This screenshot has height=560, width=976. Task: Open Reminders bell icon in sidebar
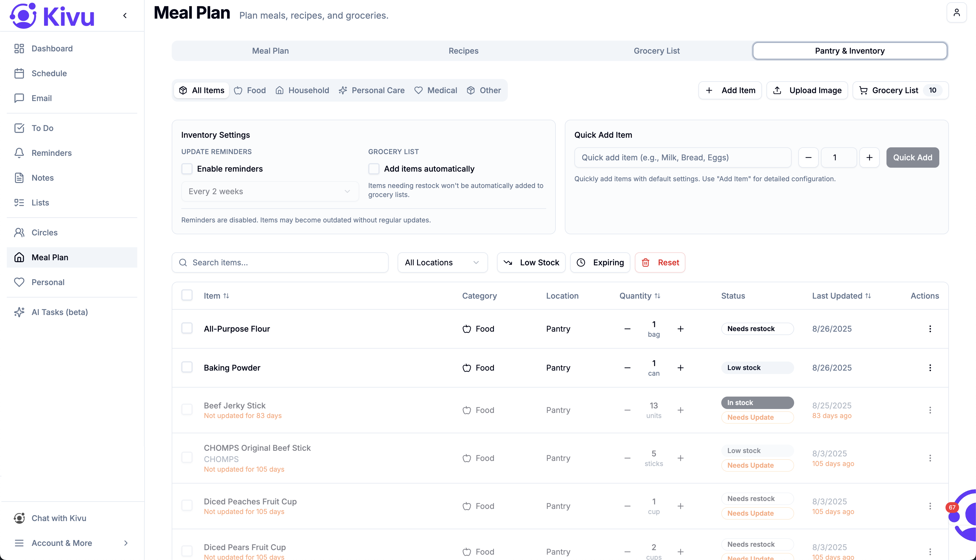19,153
